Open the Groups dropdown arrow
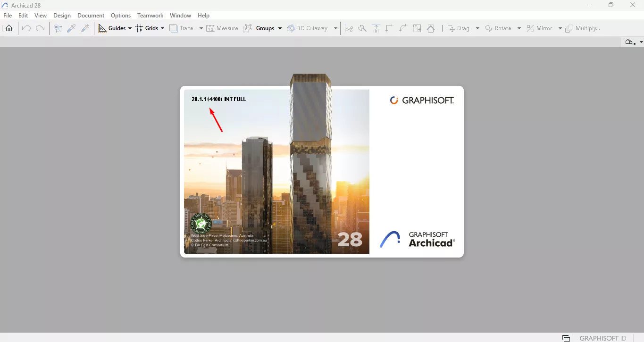The height and width of the screenshot is (342, 644). [x=280, y=28]
